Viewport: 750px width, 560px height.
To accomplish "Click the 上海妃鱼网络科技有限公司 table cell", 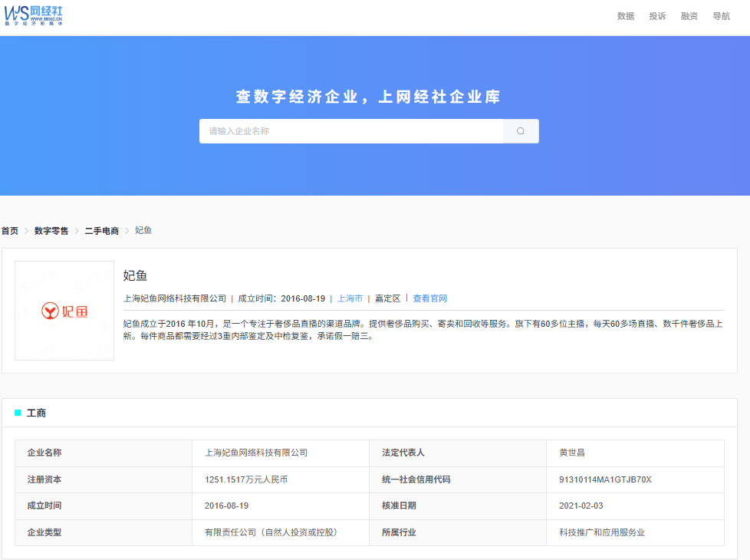I will click(256, 453).
